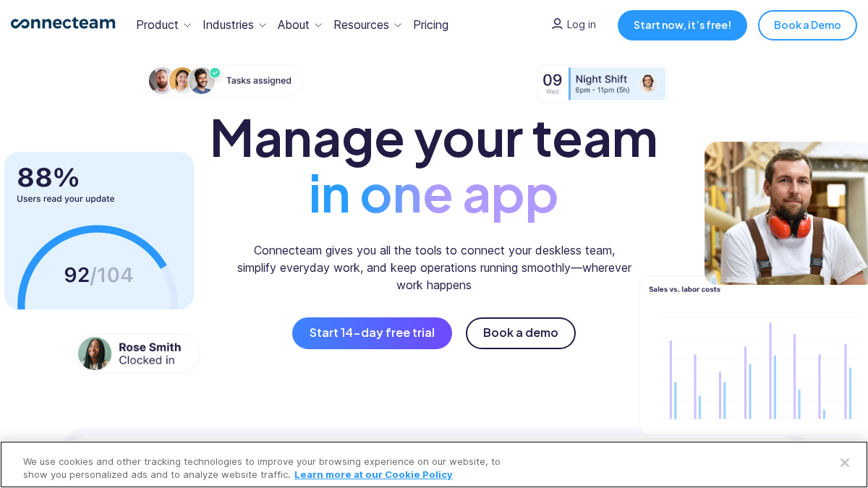Click the 92/104 circular progress gauge
868x488 pixels.
(x=98, y=267)
